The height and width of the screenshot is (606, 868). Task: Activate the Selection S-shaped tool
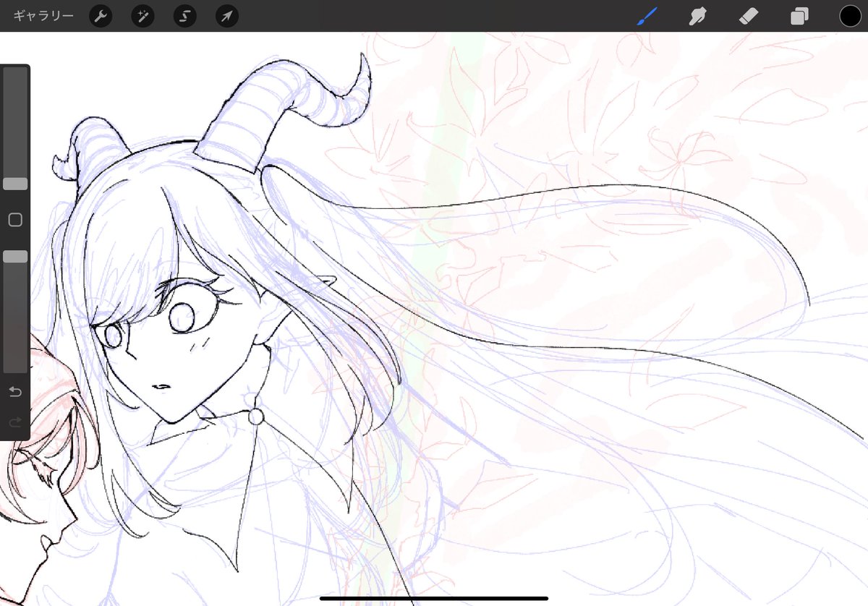point(185,16)
